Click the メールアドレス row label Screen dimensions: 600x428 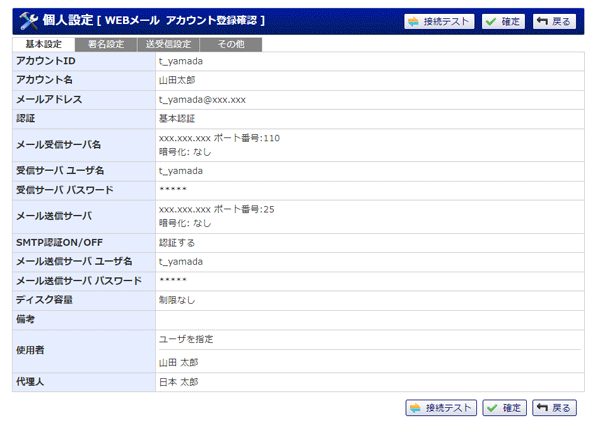[x=49, y=99]
